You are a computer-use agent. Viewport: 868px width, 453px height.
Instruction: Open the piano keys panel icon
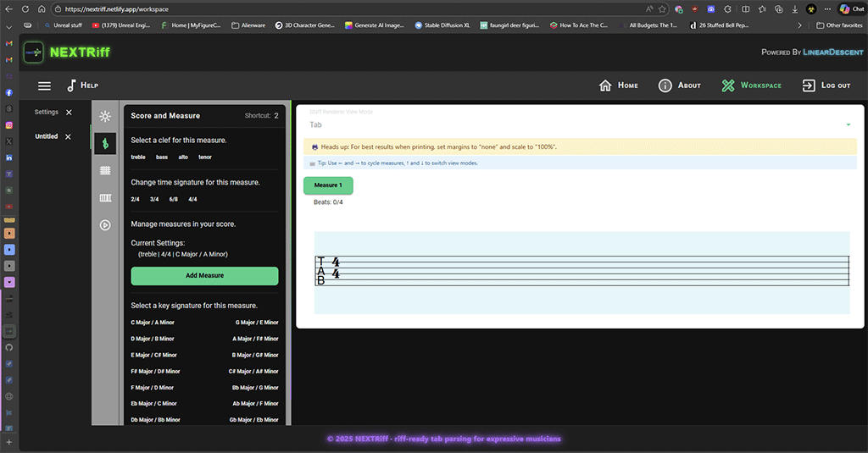[105, 198]
